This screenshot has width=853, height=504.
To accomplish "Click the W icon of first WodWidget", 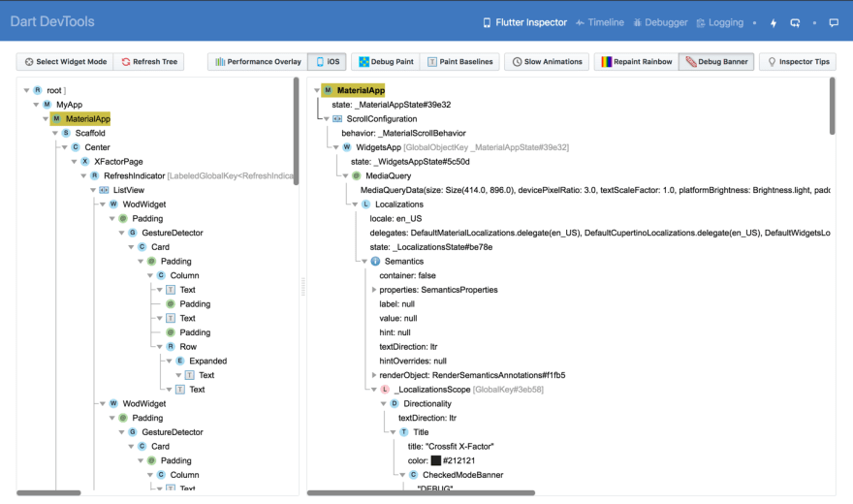I will click(x=113, y=204).
